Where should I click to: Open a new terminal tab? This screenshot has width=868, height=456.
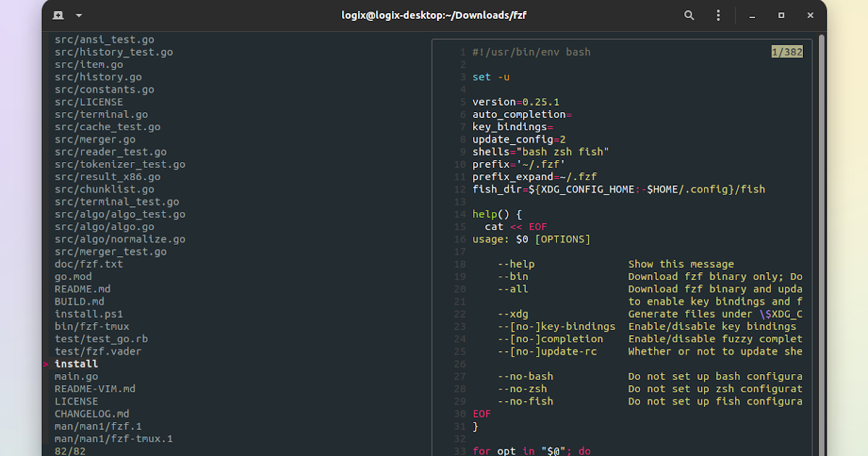click(x=57, y=14)
